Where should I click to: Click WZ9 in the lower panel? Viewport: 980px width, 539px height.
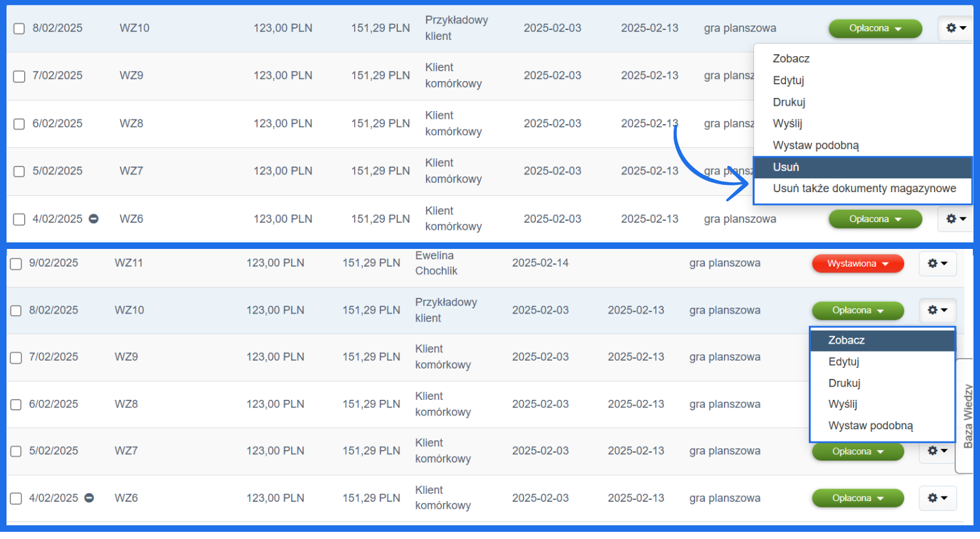coord(126,357)
